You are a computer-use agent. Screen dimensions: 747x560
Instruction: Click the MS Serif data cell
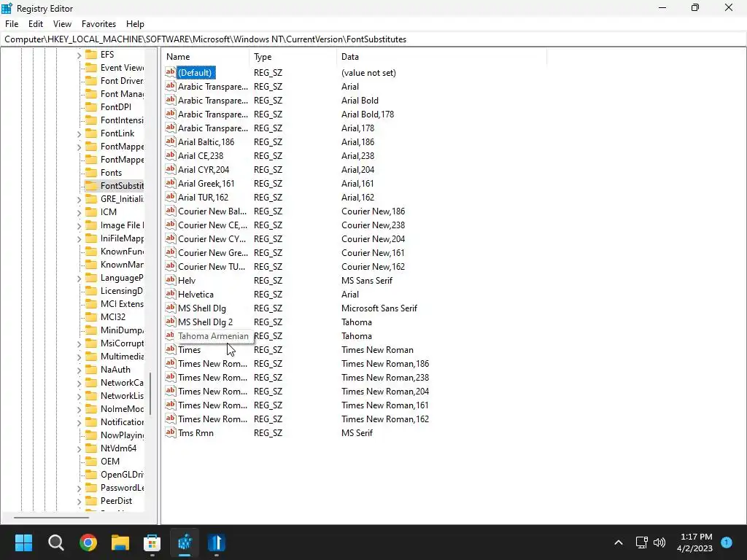pyautogui.click(x=357, y=433)
